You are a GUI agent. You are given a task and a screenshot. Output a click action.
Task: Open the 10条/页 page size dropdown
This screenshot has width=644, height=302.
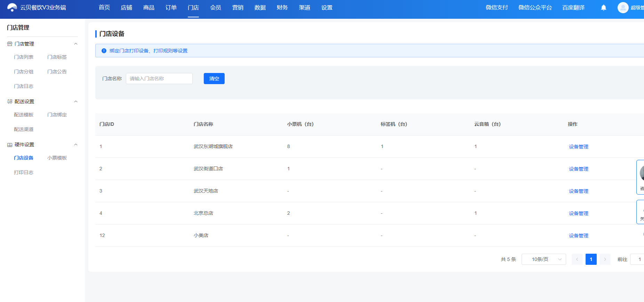(544, 259)
